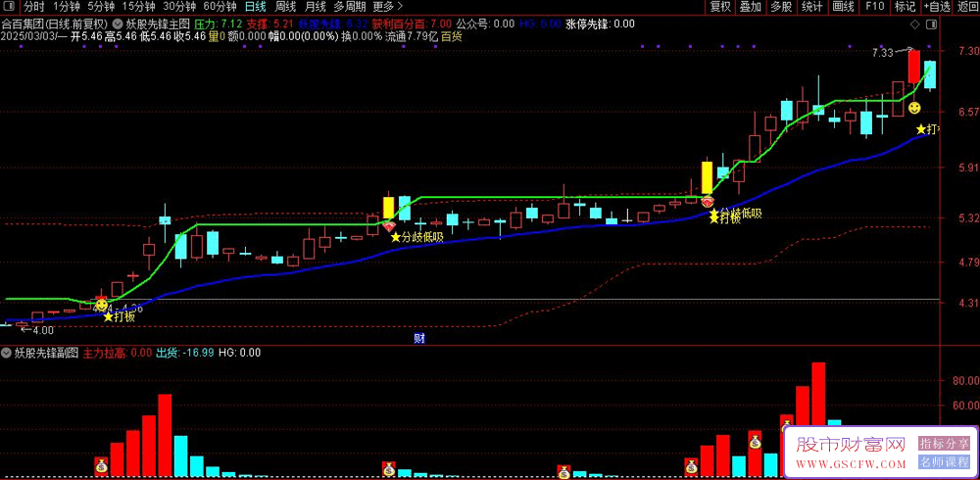Click the 压力: 7.12 indicator value
Viewport: 980px width, 480px height.
point(219,24)
